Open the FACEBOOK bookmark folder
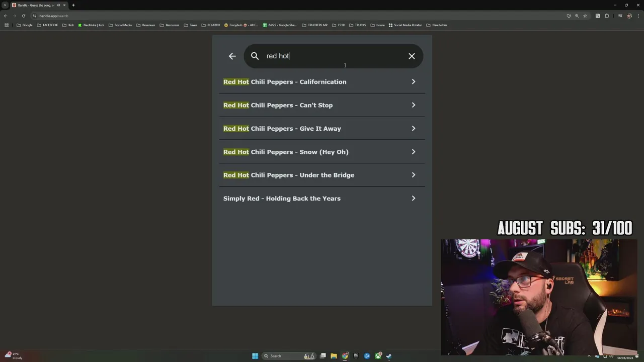Viewport: 644px width, 362px height. click(47, 25)
